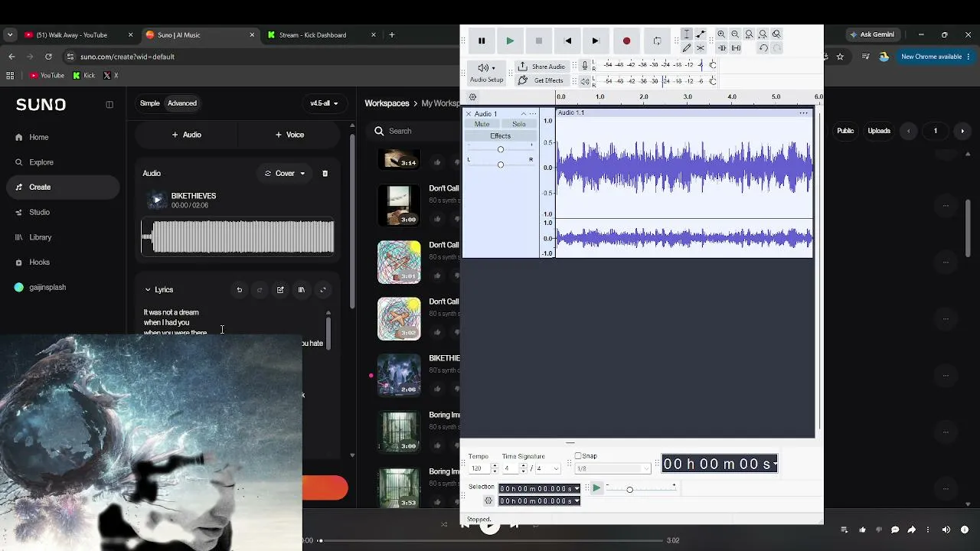Screen dimensions: 980x551
Task: Select Advanced mode in Suno
Action: point(182,103)
